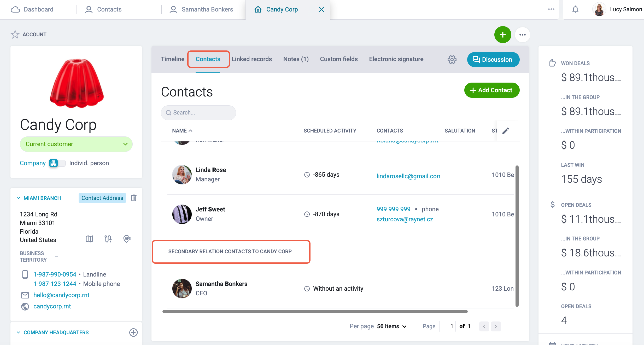Delete the Miami Branch address via trash icon
The height and width of the screenshot is (345, 644).
click(x=134, y=198)
